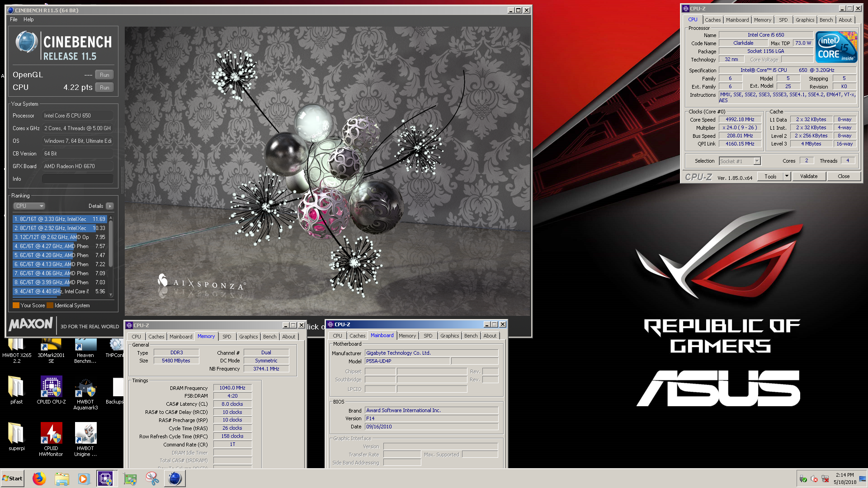
Task: Click the Cinebench render preview image
Action: [327, 171]
